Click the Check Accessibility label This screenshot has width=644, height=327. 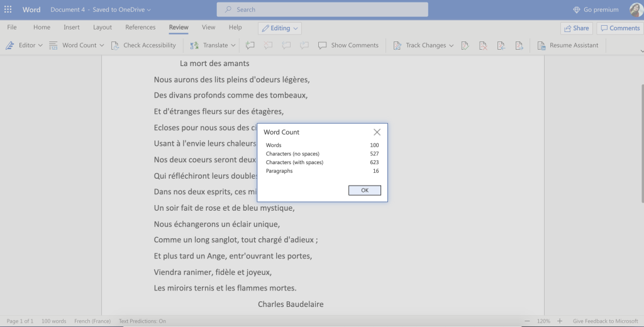pos(150,45)
